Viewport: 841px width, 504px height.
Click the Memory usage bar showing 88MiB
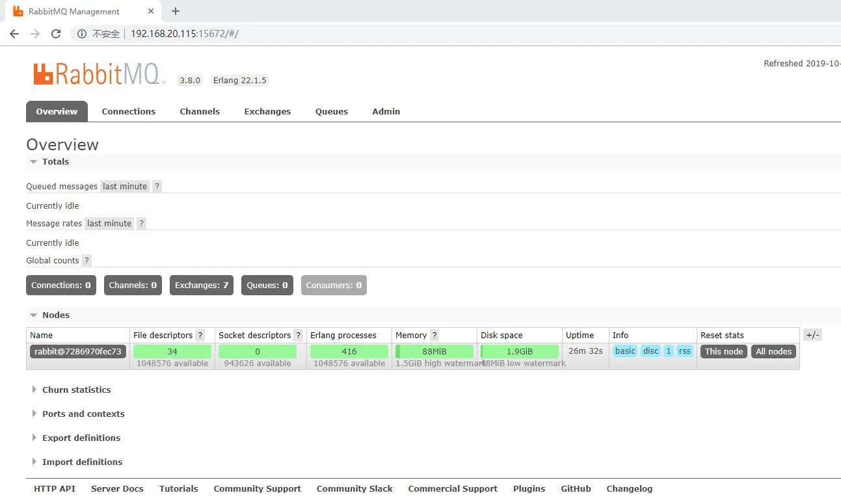[x=434, y=352]
